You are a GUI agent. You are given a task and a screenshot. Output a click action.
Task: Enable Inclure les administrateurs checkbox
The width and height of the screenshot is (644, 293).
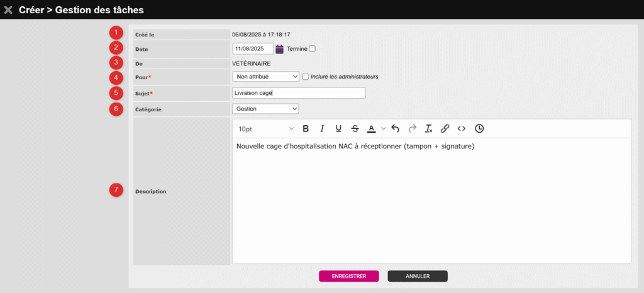coord(306,77)
